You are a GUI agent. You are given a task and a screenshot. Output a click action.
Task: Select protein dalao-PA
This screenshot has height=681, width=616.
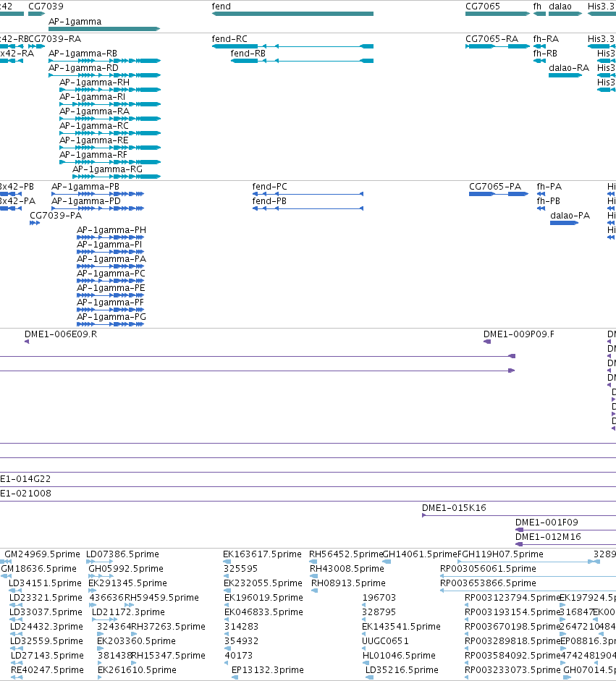pyautogui.click(x=565, y=223)
